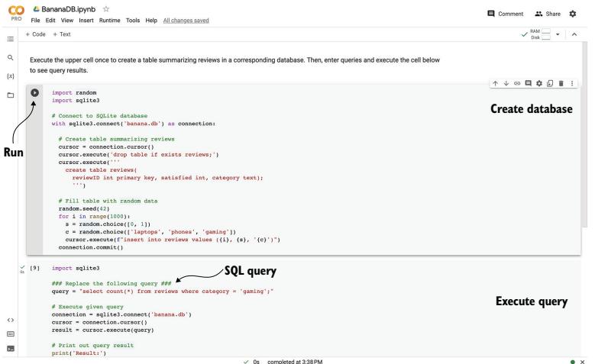Collapse the header with chevron up
The height and width of the screenshot is (364, 595).
coord(584,34)
